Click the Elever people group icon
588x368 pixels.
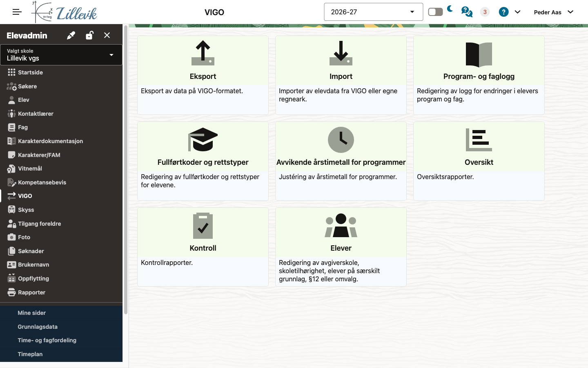point(341,225)
